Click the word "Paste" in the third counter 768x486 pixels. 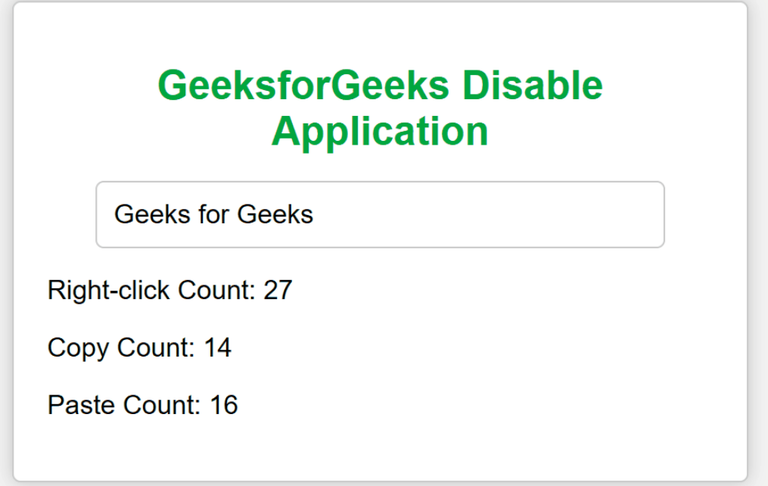pos(82,405)
